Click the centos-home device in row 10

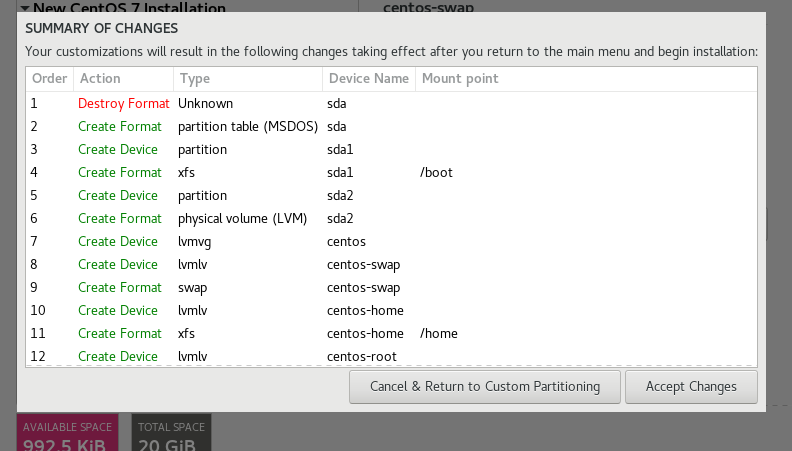(x=365, y=311)
